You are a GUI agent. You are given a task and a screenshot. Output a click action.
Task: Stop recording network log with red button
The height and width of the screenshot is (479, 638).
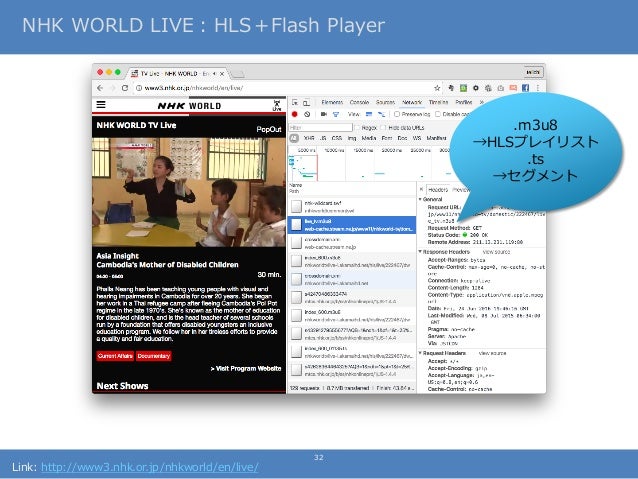tap(295, 114)
